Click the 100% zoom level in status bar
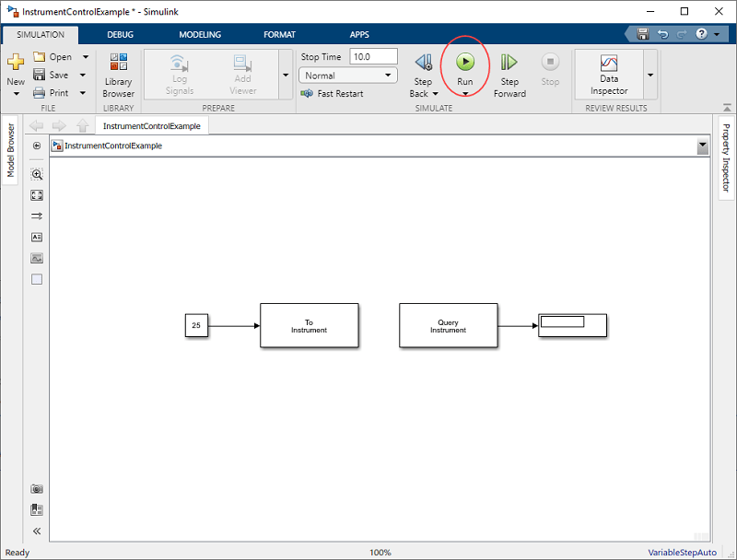The width and height of the screenshot is (737, 560). point(380,553)
